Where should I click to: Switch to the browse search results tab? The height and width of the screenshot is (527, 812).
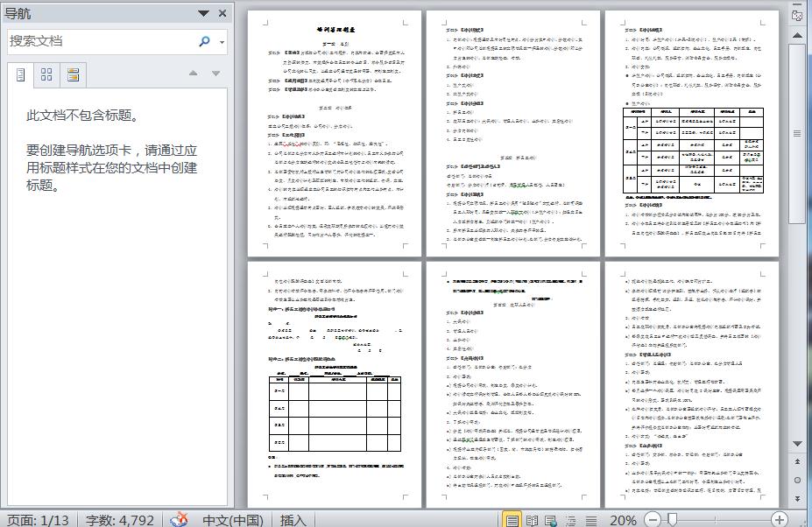(x=73, y=74)
